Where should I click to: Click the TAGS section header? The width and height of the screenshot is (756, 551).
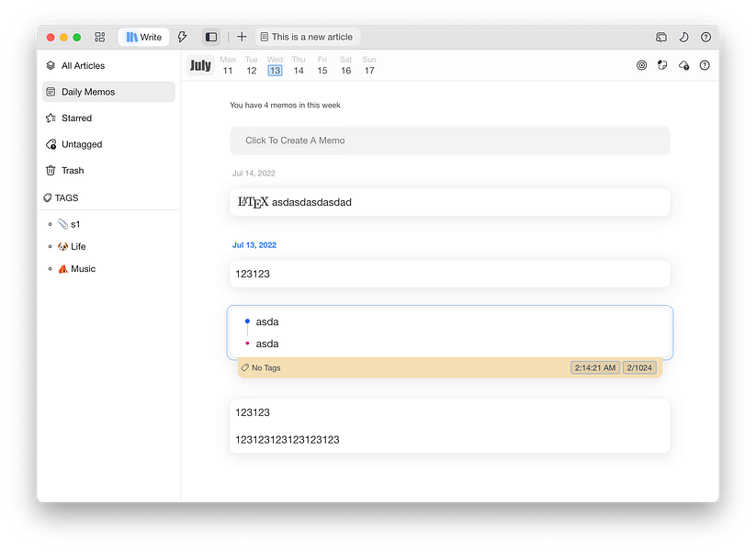[62, 197]
